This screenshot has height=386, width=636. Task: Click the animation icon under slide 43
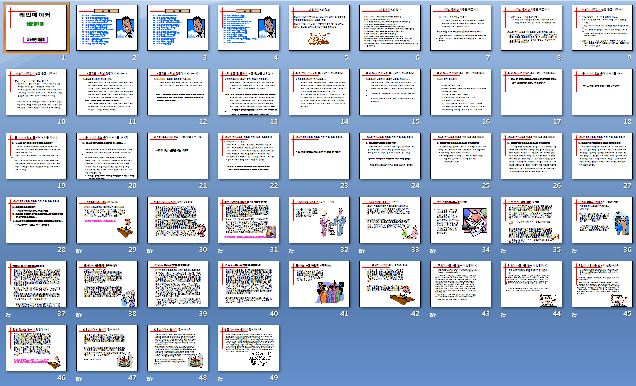click(x=433, y=315)
